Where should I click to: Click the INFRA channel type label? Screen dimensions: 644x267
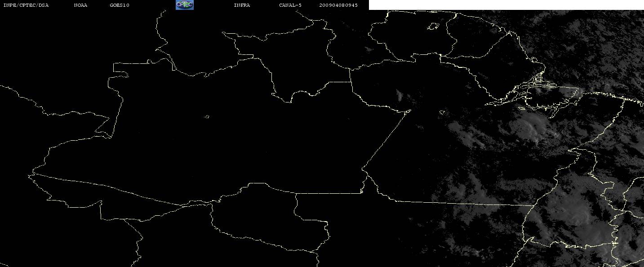(x=242, y=5)
